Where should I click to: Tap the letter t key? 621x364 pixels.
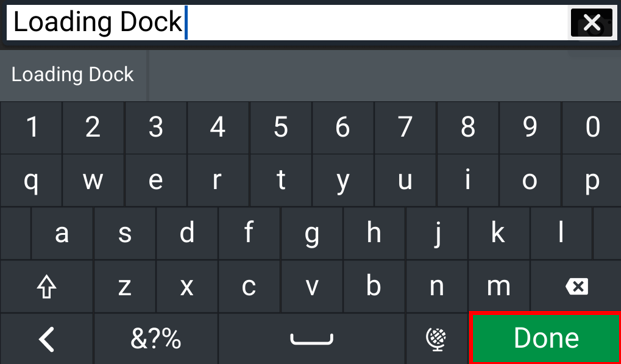(280, 180)
